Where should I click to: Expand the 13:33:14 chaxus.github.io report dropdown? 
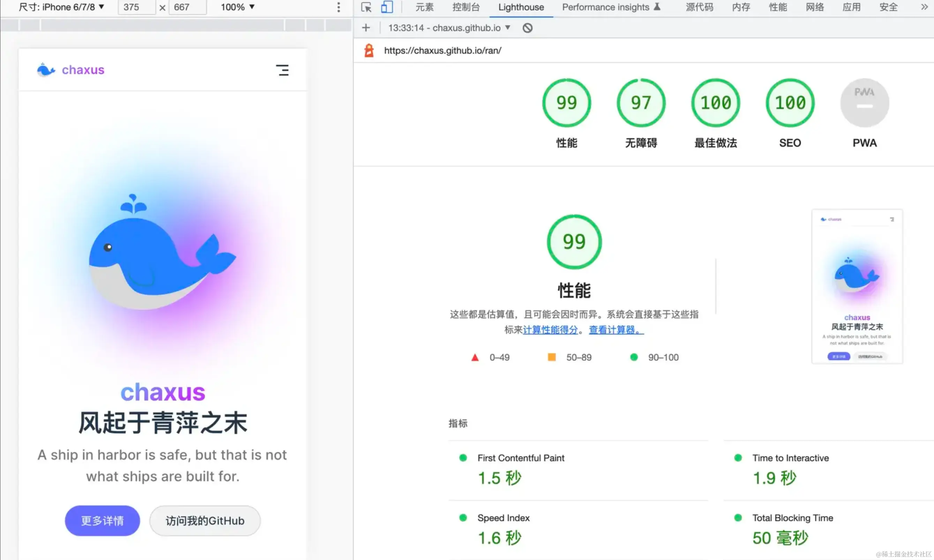[449, 28]
